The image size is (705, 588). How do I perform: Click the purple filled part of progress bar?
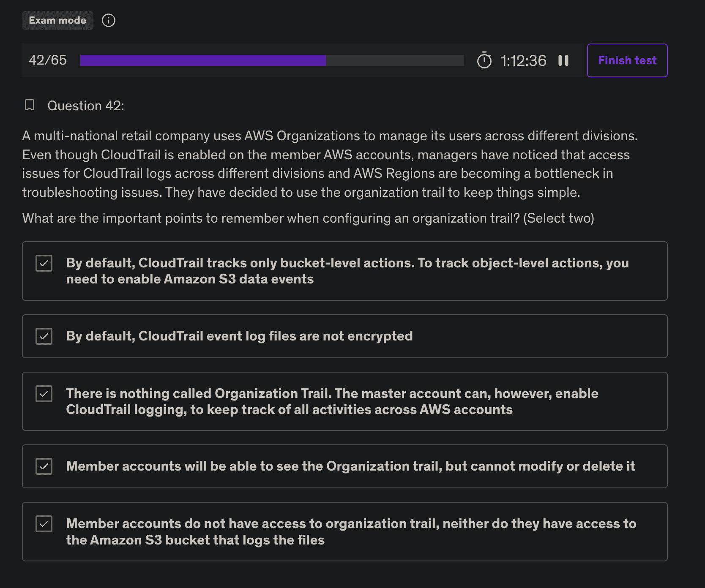coord(203,60)
